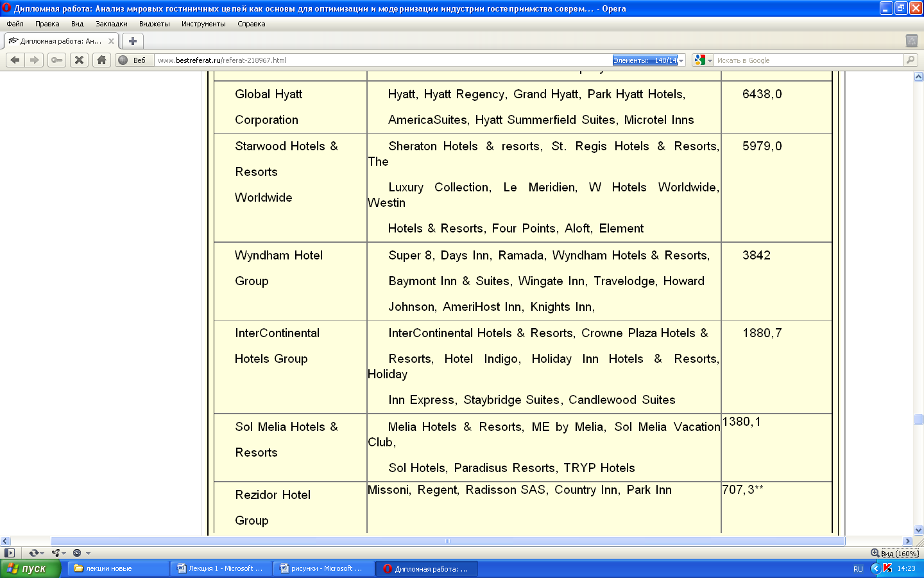
Task: Click the zoom magnifier icon in status bar
Action: tap(875, 553)
